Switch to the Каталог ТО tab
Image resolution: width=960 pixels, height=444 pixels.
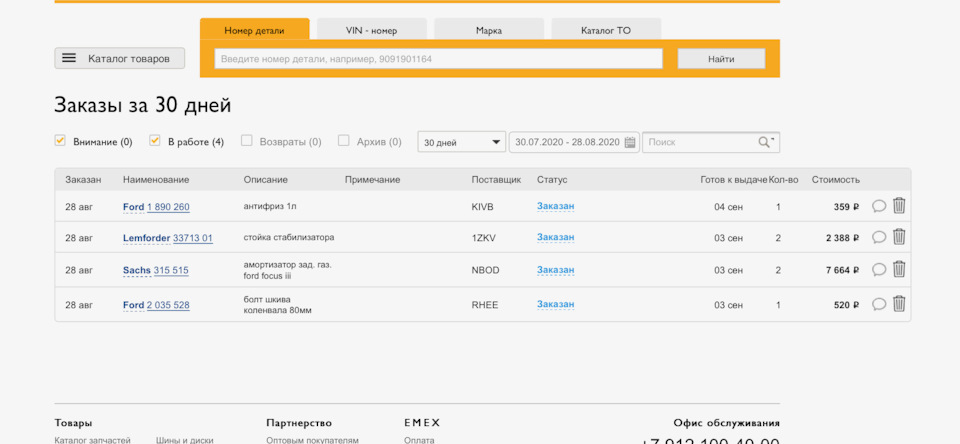606,30
